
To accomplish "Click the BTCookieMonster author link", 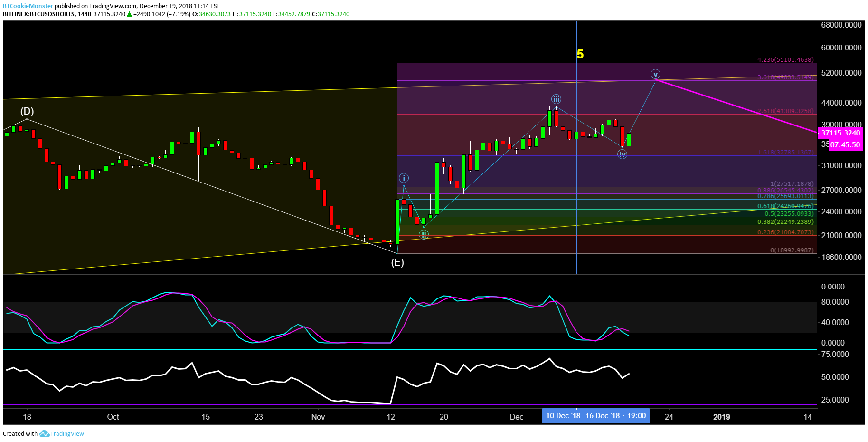I will point(28,6).
